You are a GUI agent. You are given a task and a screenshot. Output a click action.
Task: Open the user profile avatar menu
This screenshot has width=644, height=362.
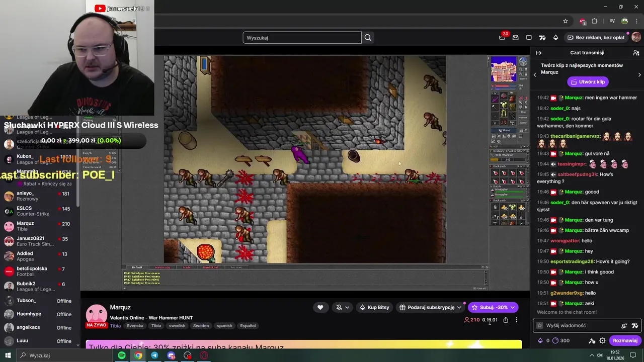(x=636, y=38)
